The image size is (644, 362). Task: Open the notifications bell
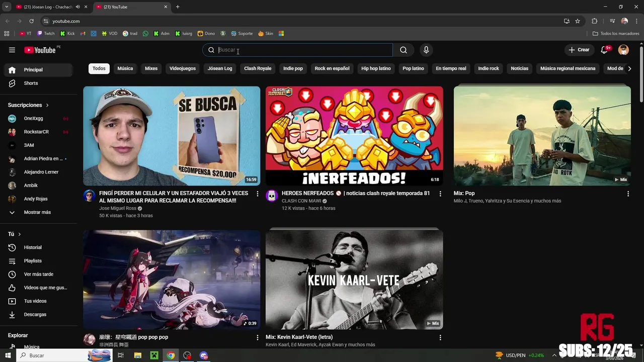click(x=605, y=50)
